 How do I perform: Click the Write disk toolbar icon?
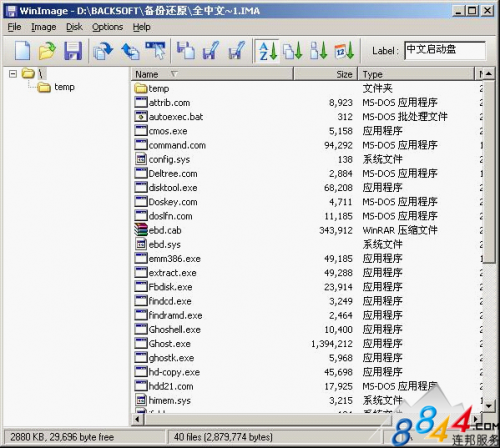[x=130, y=51]
